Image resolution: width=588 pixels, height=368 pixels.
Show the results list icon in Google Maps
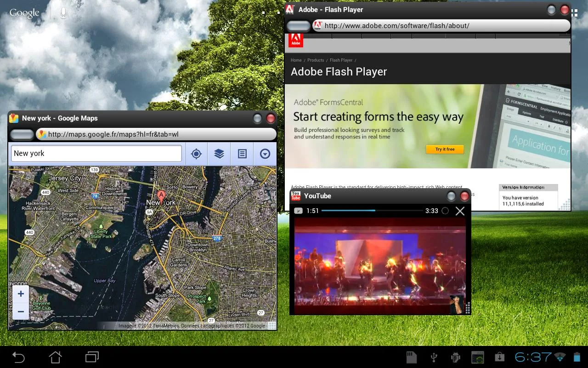click(x=242, y=154)
